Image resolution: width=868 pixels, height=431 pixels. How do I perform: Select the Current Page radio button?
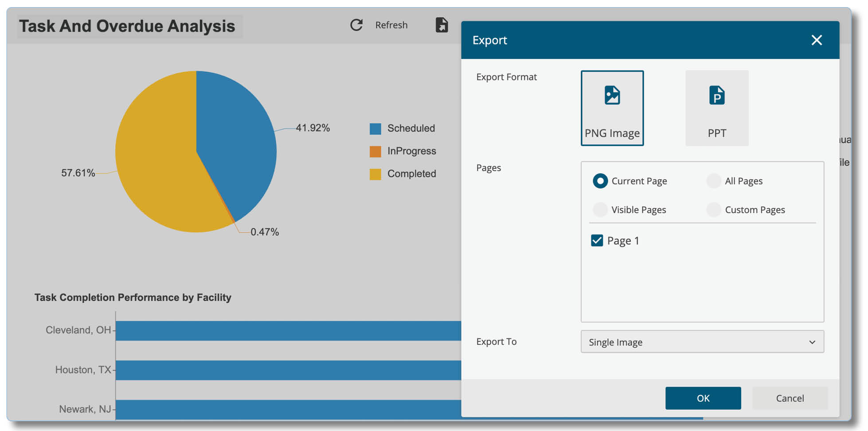[x=600, y=181]
